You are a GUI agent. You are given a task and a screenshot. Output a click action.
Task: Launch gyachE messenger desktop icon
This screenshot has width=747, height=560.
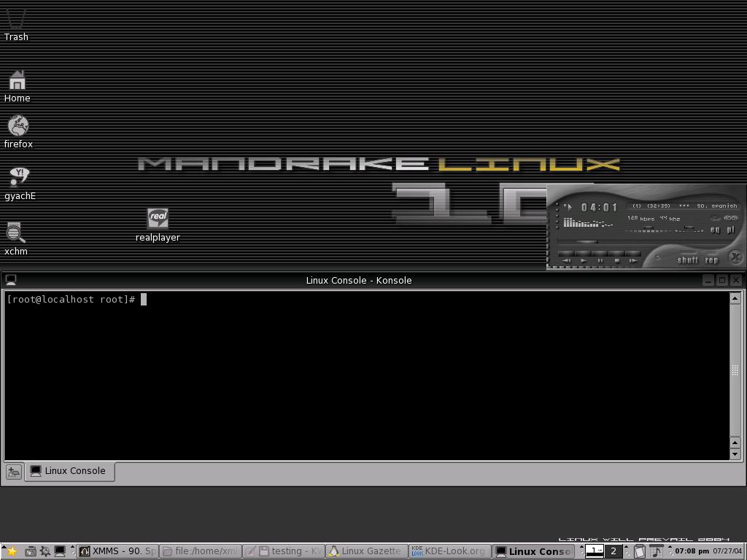click(20, 183)
